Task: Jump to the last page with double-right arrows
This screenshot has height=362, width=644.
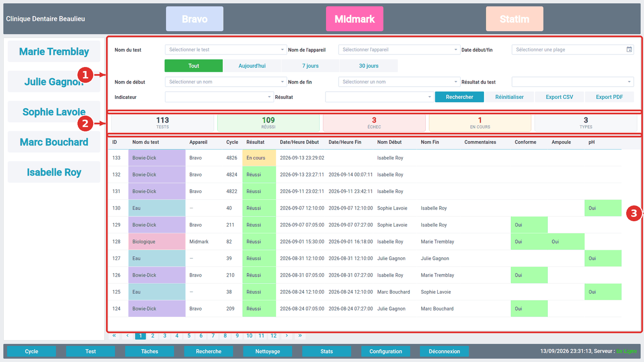Action: (300, 336)
